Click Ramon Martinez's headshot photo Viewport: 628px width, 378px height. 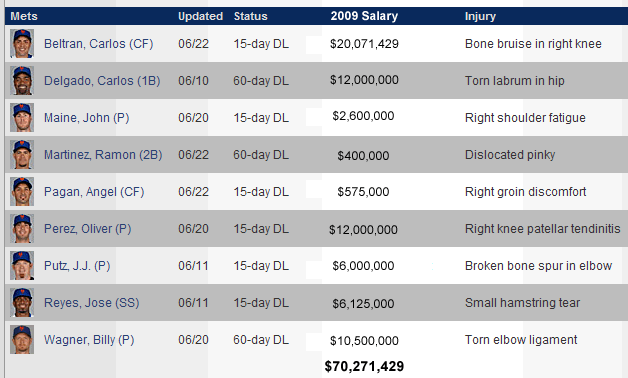pos(22,155)
